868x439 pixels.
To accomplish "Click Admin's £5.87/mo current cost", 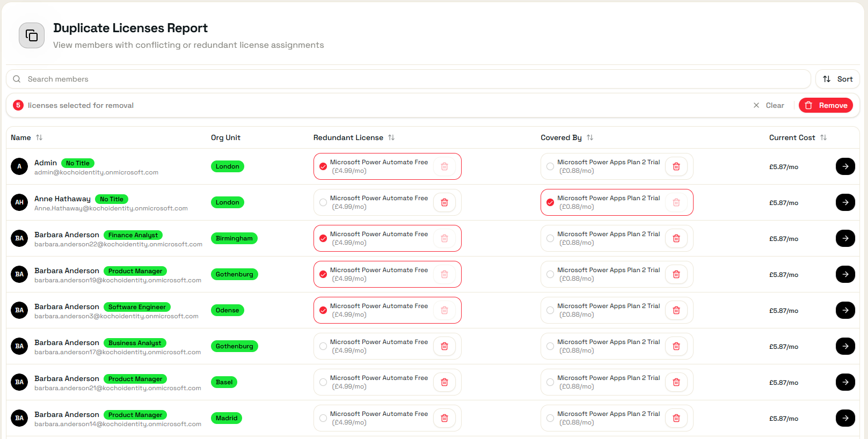I will (x=784, y=167).
